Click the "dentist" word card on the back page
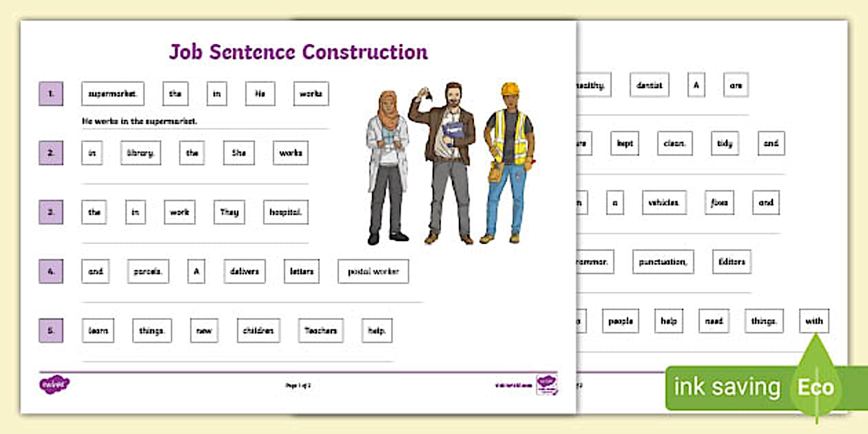The width and height of the screenshot is (868, 434). point(649,85)
